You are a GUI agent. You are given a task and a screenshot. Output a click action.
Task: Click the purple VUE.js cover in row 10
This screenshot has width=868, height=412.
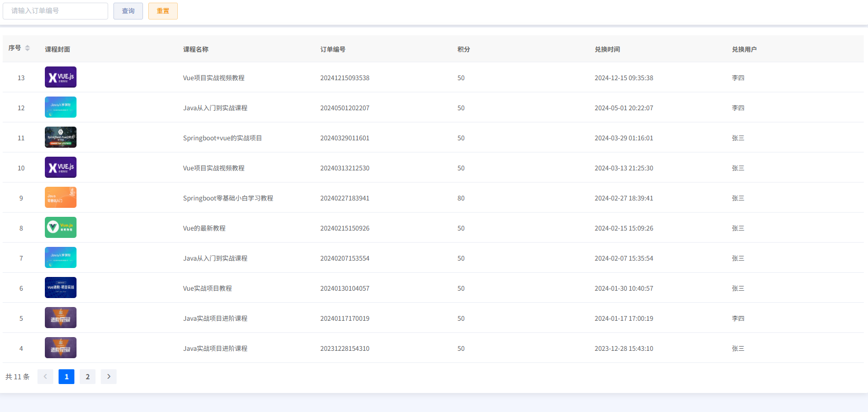61,167
